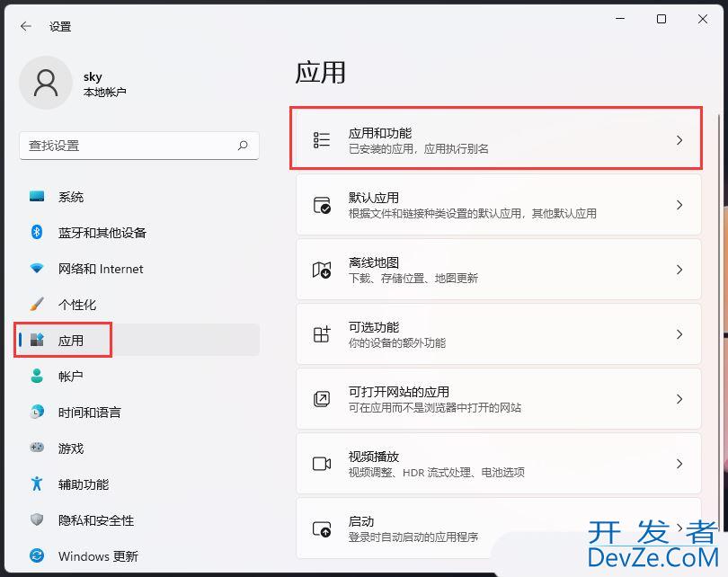Click the 可选功能 grid-plus icon

point(321,333)
